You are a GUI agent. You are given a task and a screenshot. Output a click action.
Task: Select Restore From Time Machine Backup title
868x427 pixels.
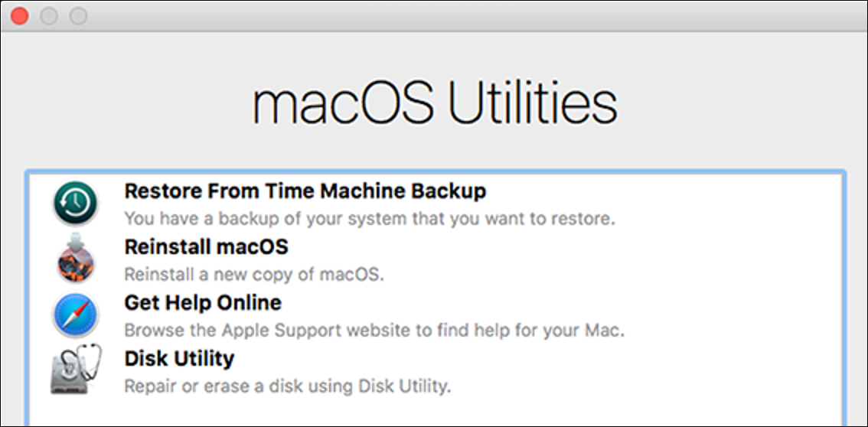point(305,191)
